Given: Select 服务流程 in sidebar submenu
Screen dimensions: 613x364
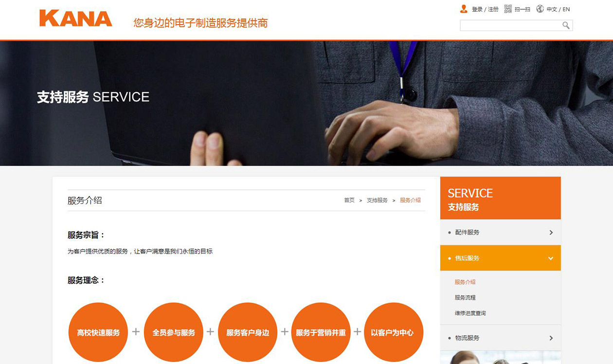Looking at the screenshot, I should pyautogui.click(x=465, y=297).
